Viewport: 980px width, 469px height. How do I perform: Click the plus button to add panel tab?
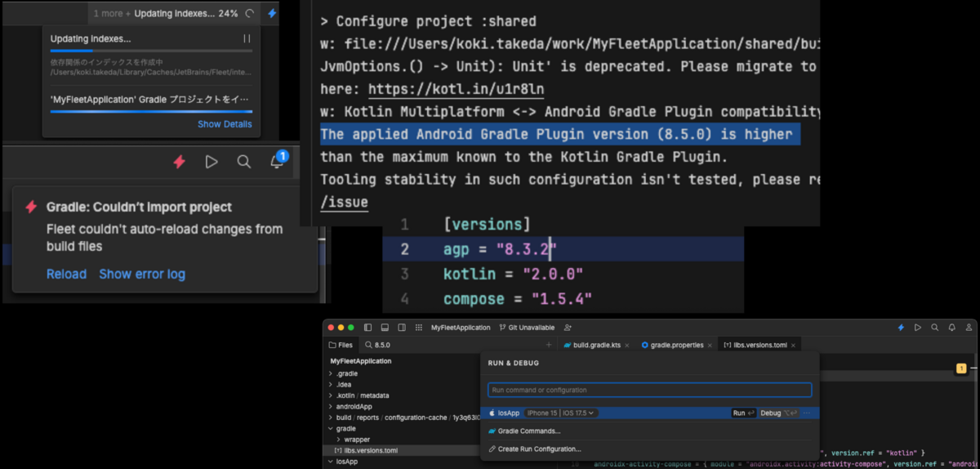click(x=548, y=346)
